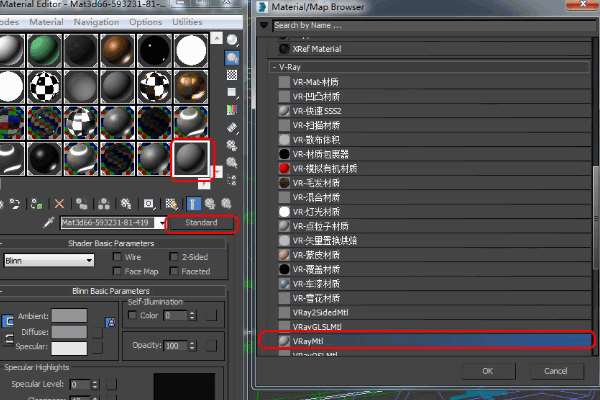Select the green sphere sample slot
This screenshot has width=600, height=400.
click(x=44, y=51)
